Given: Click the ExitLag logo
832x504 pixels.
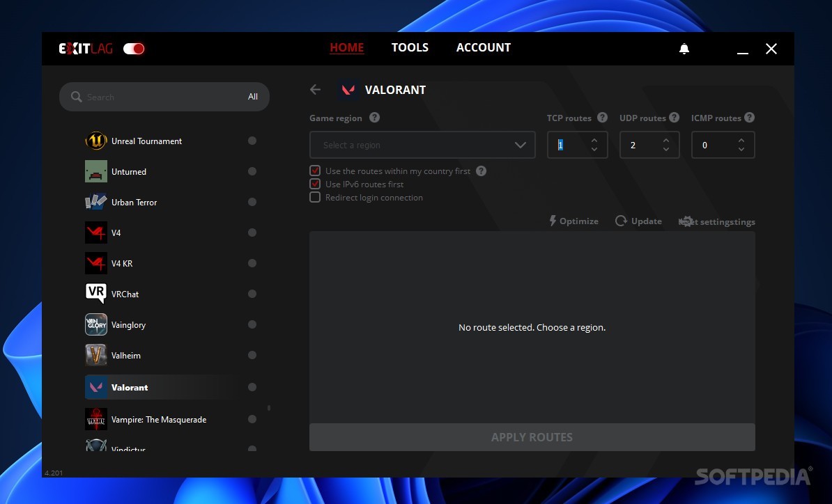Looking at the screenshot, I should point(86,49).
